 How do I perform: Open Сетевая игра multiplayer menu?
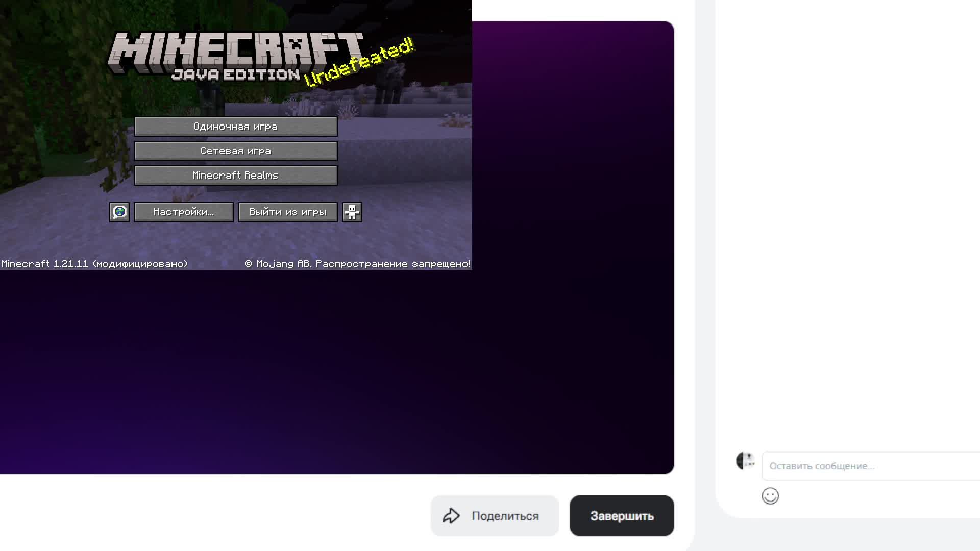(235, 151)
